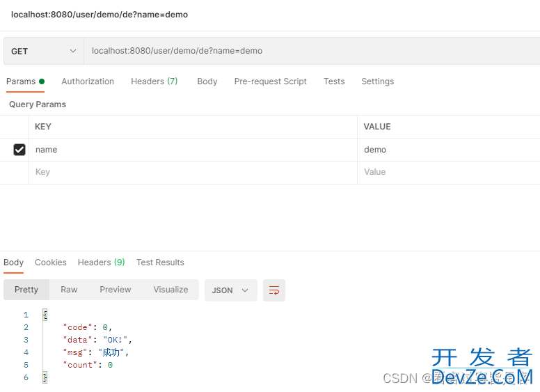Open the GET method dropdown

[x=44, y=51]
